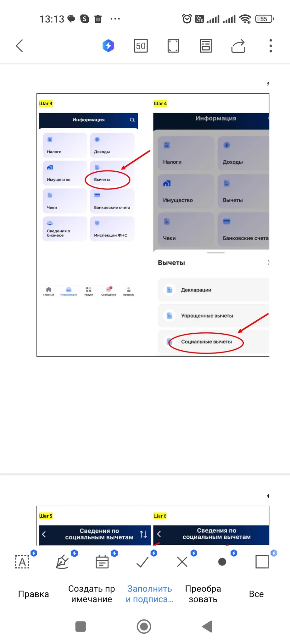Screen dimensions: 290x644
Task: Show Все tools
Action: [x=256, y=594]
